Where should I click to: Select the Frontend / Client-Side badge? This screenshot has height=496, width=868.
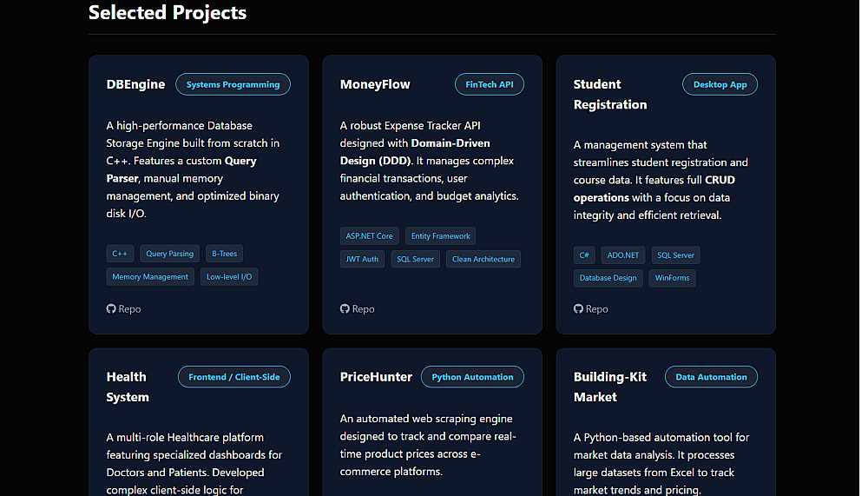click(233, 377)
